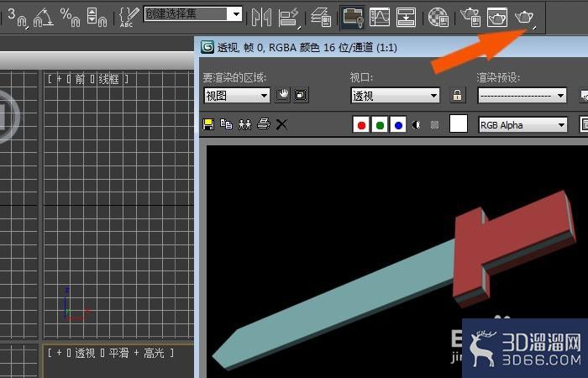
Task: Clone the rendered frame window icon
Action: (245, 124)
